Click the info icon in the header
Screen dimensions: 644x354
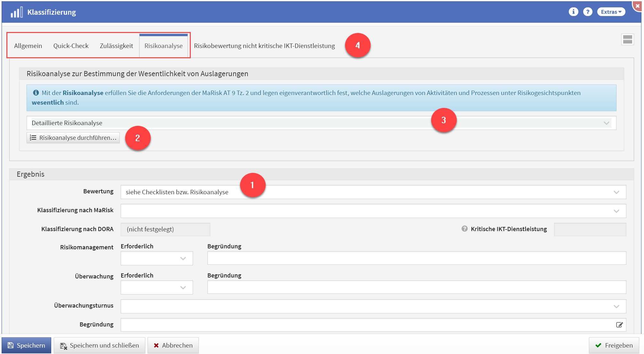pos(573,12)
